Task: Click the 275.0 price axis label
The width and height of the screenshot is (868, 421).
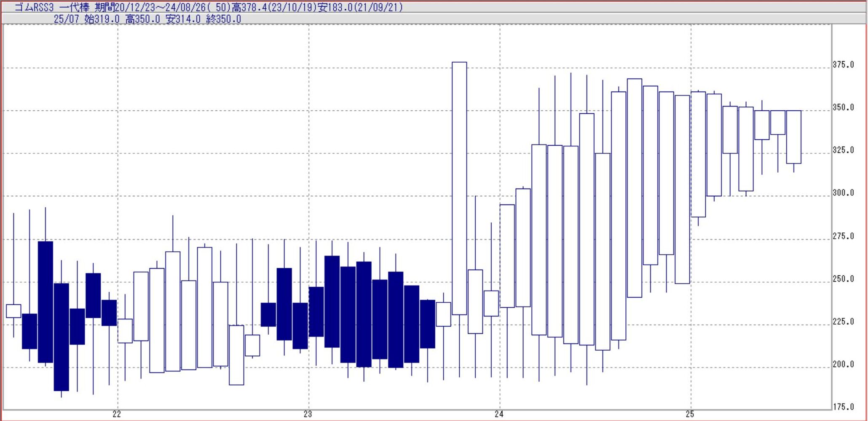Action: point(843,236)
